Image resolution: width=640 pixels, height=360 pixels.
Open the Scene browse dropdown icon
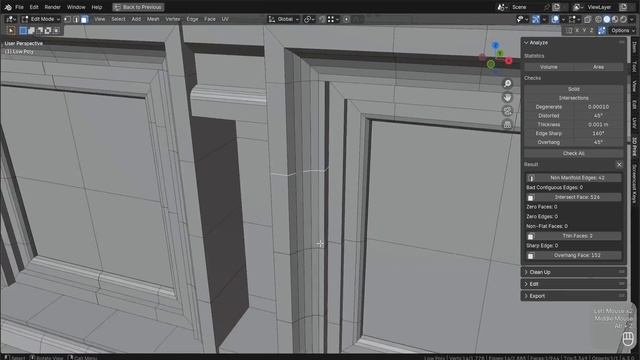tap(502, 7)
